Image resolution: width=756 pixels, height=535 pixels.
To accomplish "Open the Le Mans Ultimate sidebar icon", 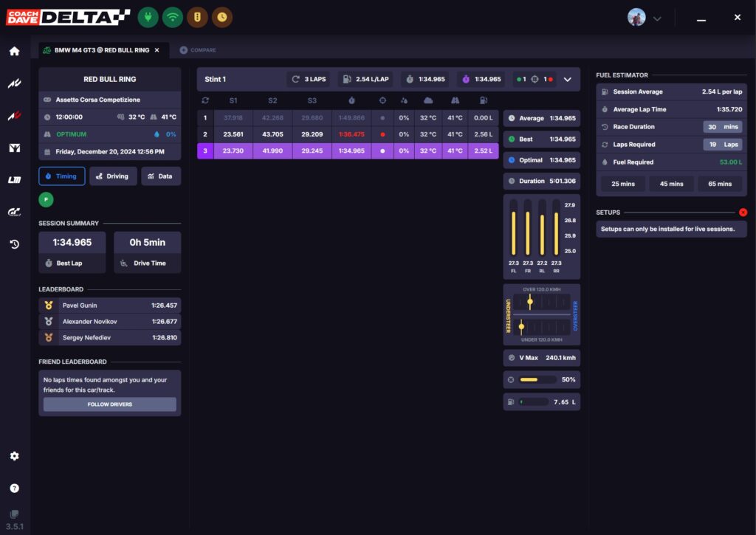I will point(14,180).
